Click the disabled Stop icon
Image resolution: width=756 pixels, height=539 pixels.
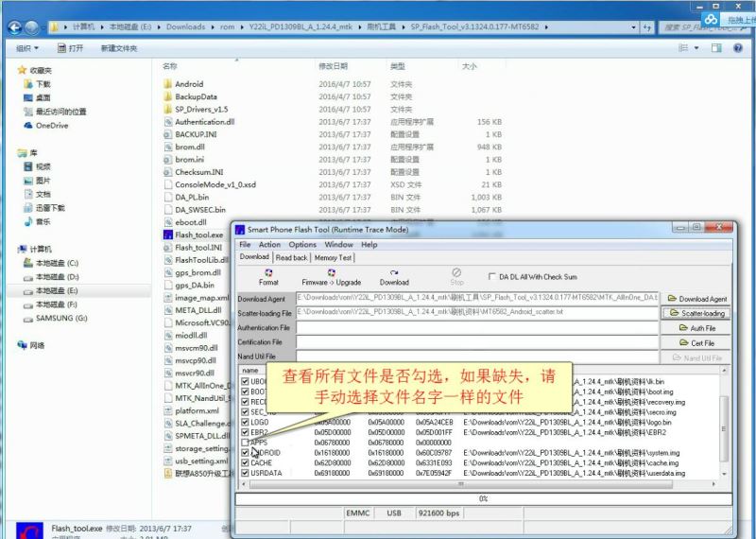coord(456,272)
